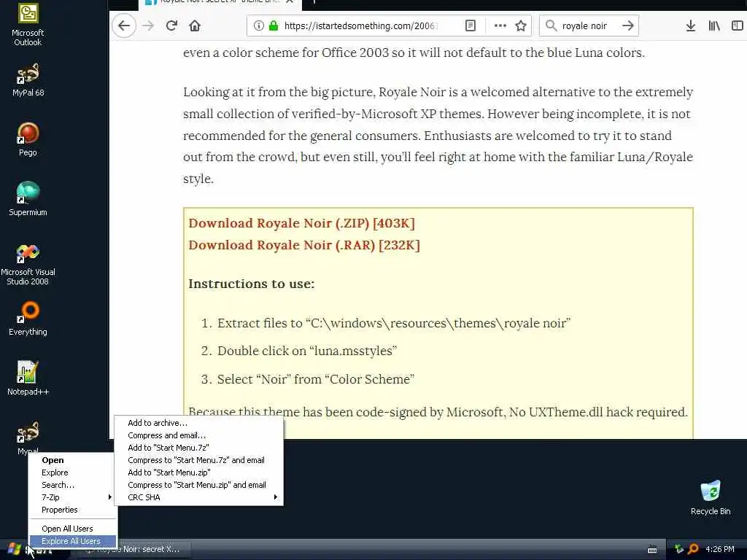
Task: Open Microsoft Outlook desktop icon
Action: coord(28,25)
